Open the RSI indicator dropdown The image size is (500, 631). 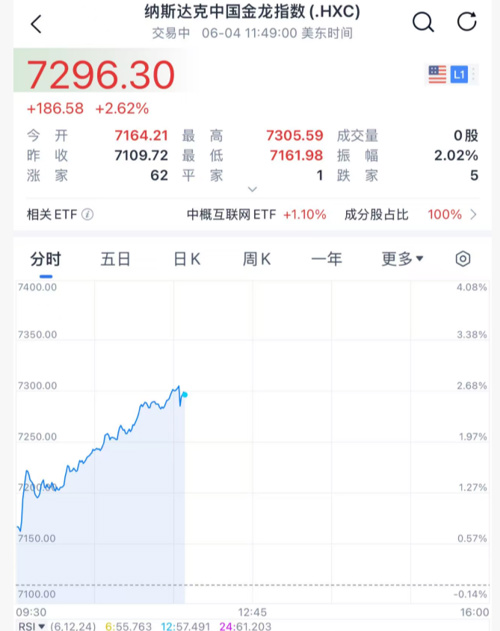(x=31, y=626)
